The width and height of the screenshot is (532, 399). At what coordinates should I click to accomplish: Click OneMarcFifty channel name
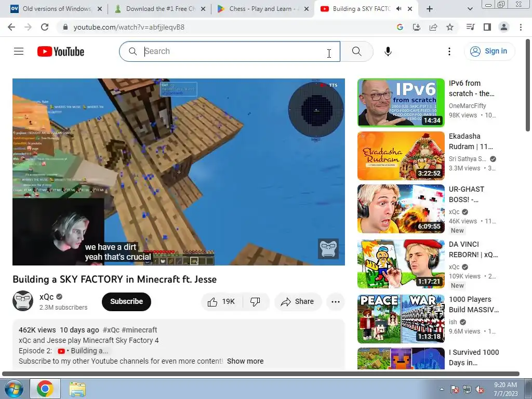(467, 105)
